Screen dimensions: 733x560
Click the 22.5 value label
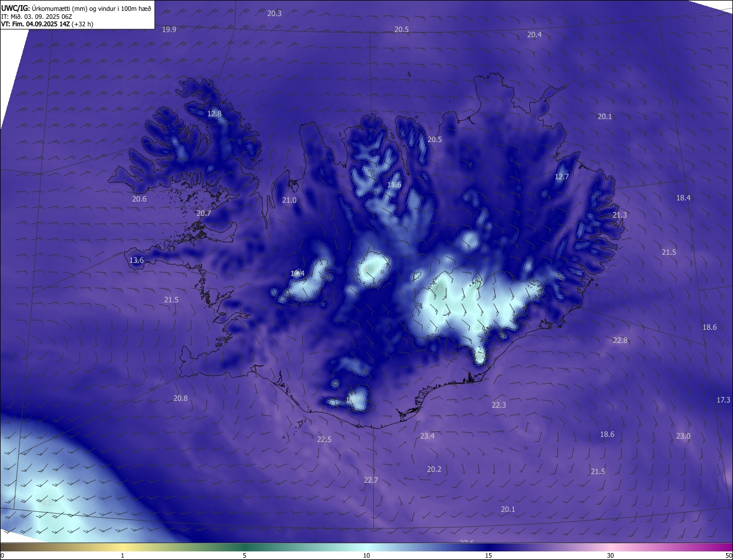[324, 439]
